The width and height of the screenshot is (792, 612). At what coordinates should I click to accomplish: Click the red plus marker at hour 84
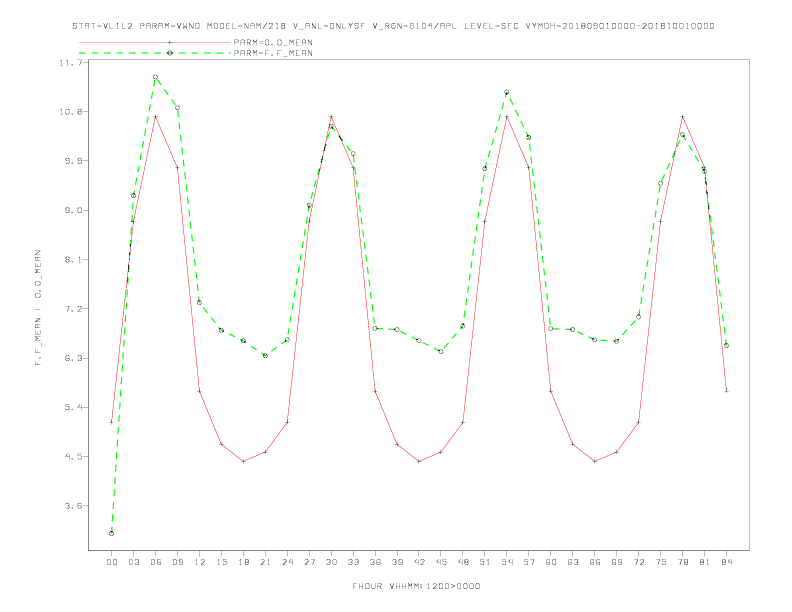726,391
